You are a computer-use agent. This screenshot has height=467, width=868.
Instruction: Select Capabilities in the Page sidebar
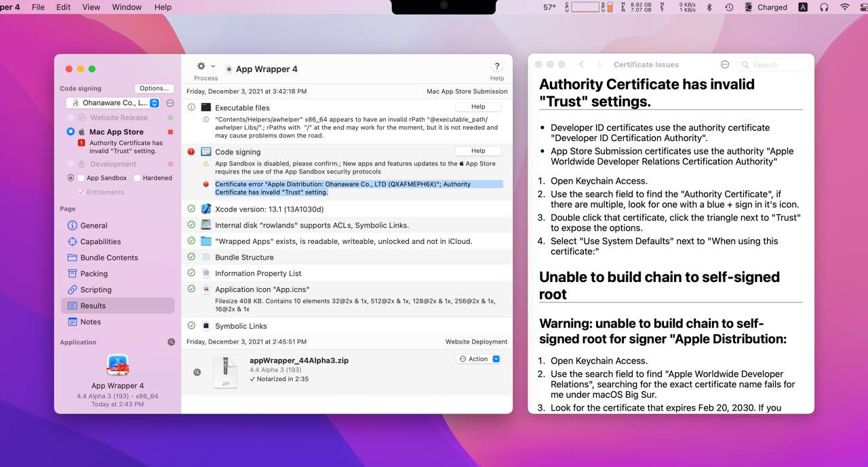(100, 242)
